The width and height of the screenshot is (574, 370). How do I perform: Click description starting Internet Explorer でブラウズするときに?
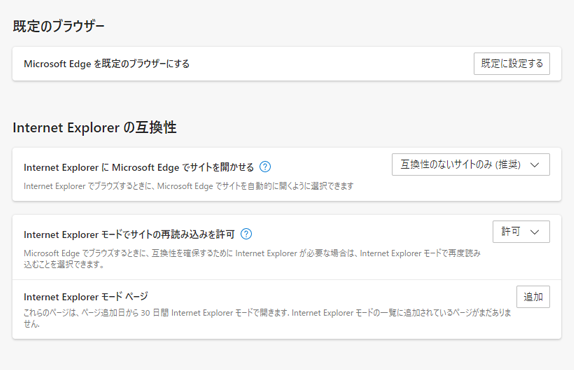coord(189,186)
